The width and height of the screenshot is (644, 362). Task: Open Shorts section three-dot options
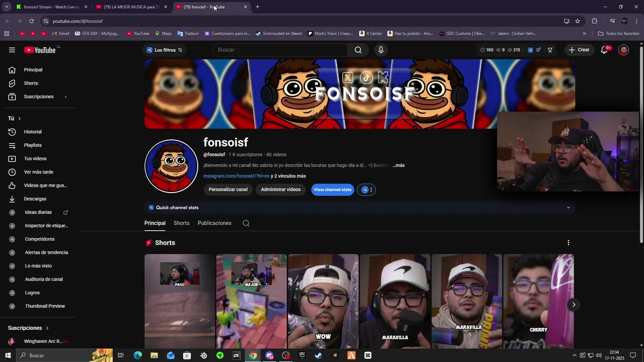(569, 243)
